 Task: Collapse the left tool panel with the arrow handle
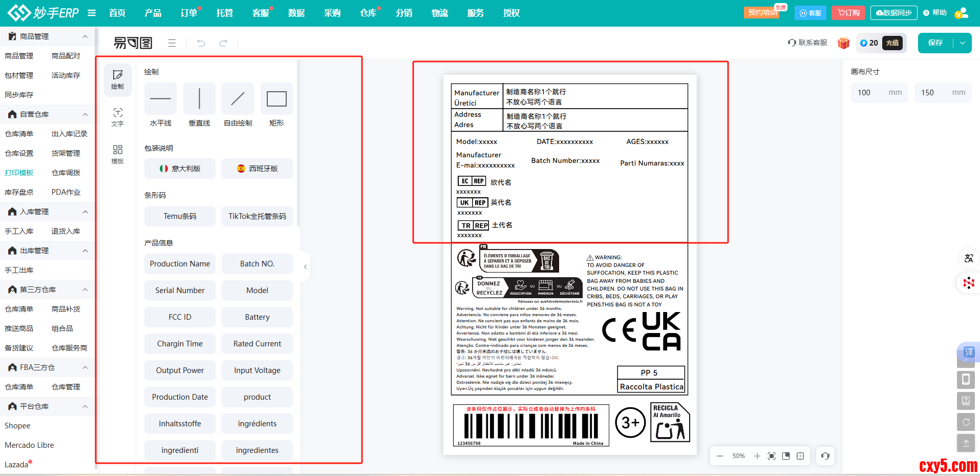[x=305, y=266]
